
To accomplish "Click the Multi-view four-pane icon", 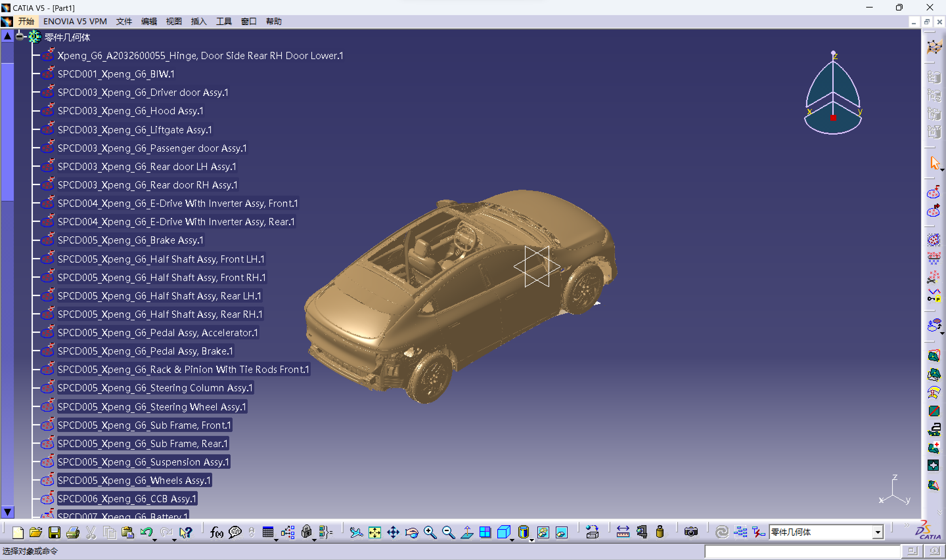I will [x=485, y=532].
